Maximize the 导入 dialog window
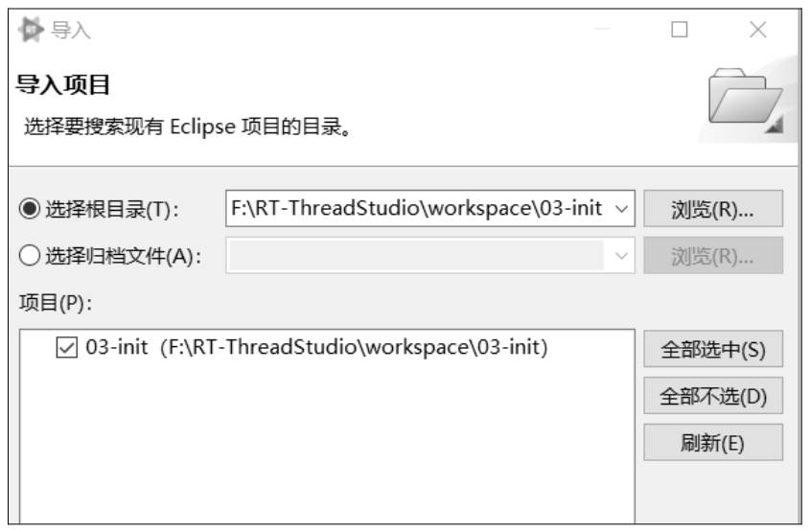Screen dimensions: 810x532 coord(680,31)
